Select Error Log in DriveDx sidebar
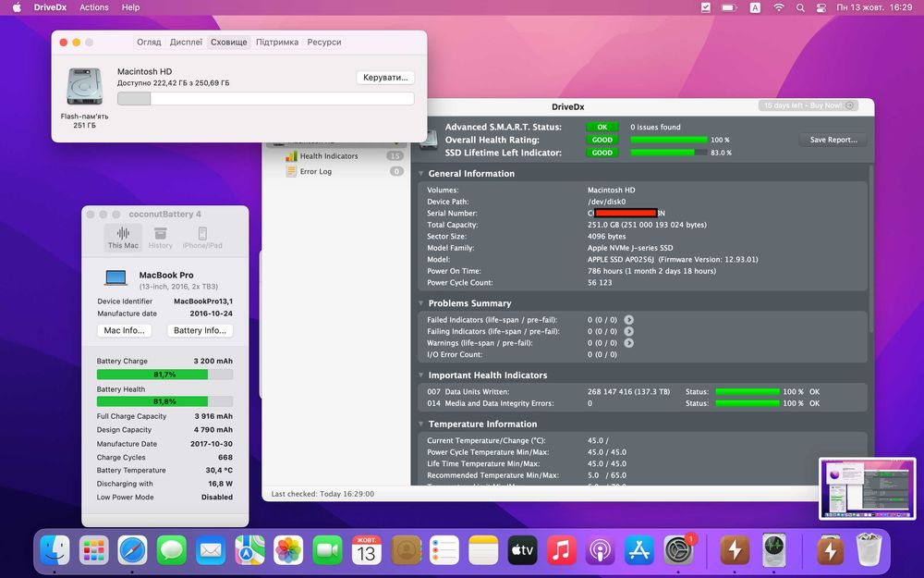Image resolution: width=924 pixels, height=578 pixels. tap(316, 172)
